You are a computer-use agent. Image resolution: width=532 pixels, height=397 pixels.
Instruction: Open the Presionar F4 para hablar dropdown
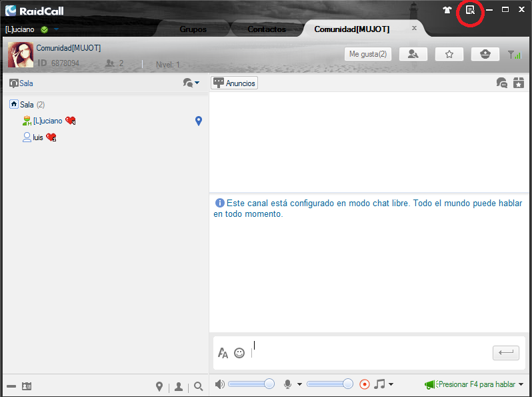521,384
